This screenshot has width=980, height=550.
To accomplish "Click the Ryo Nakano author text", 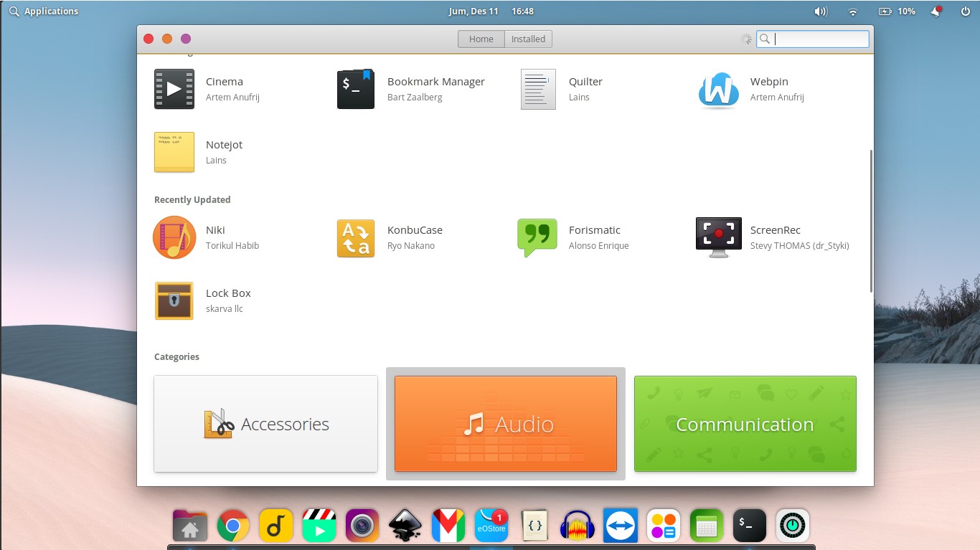I will 411,246.
